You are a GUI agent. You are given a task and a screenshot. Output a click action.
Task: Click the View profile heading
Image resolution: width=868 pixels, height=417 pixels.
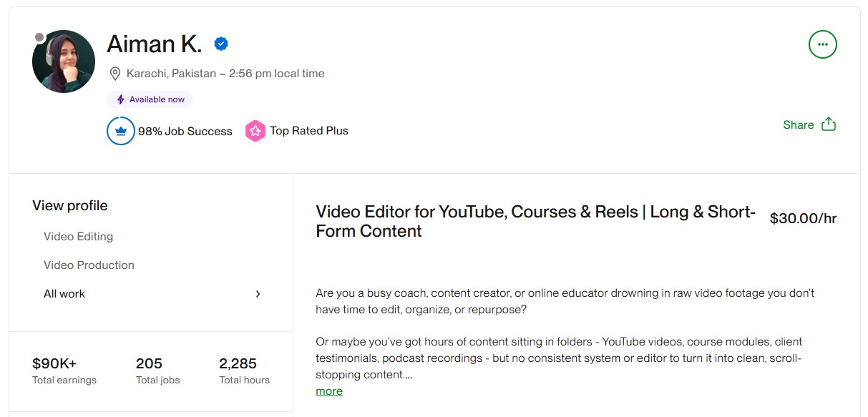click(70, 206)
